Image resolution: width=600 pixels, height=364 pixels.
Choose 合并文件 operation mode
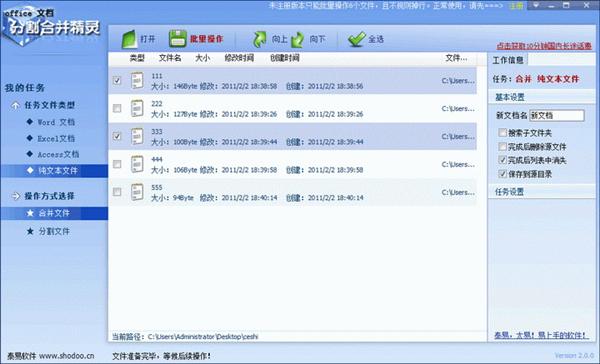[x=54, y=213]
